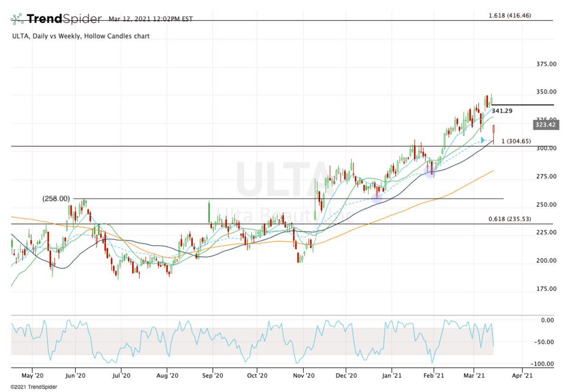Click the Mar 12, 2021 timestamp
The height and width of the screenshot is (392, 570).
pos(151,19)
